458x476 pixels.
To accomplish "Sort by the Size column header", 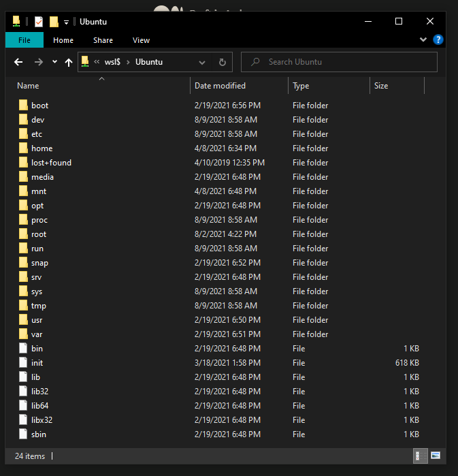I will (381, 86).
